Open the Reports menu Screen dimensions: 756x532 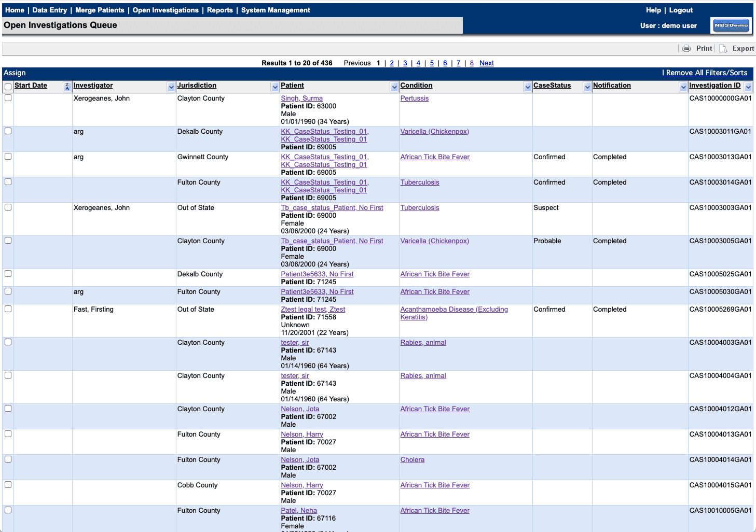click(x=220, y=10)
